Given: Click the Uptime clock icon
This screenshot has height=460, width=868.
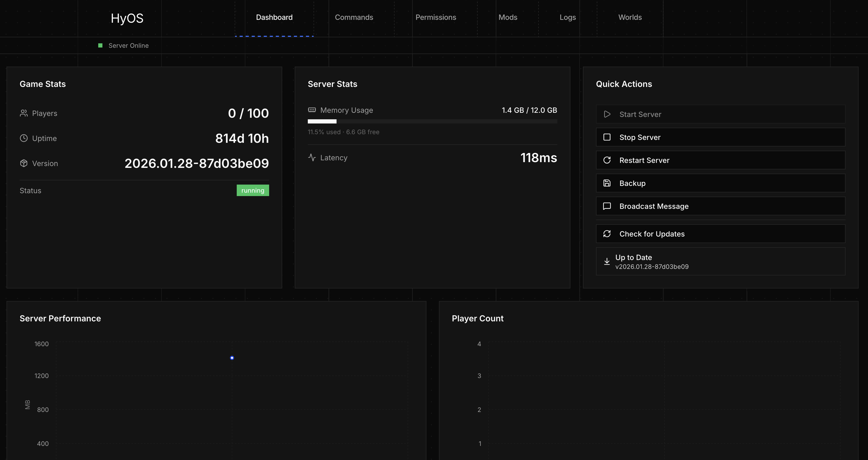Looking at the screenshot, I should (x=24, y=138).
